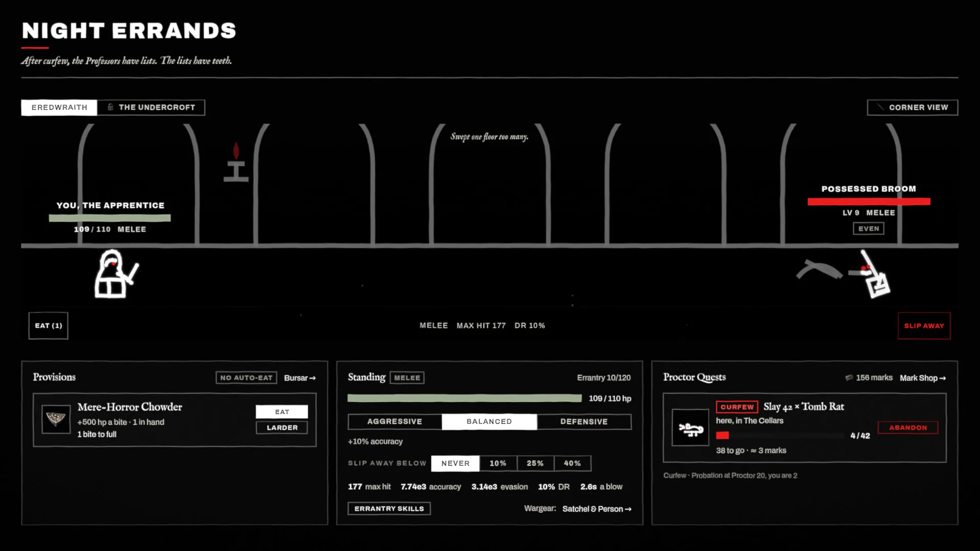
Task: Click Slip Away to flee combat
Action: tap(924, 325)
